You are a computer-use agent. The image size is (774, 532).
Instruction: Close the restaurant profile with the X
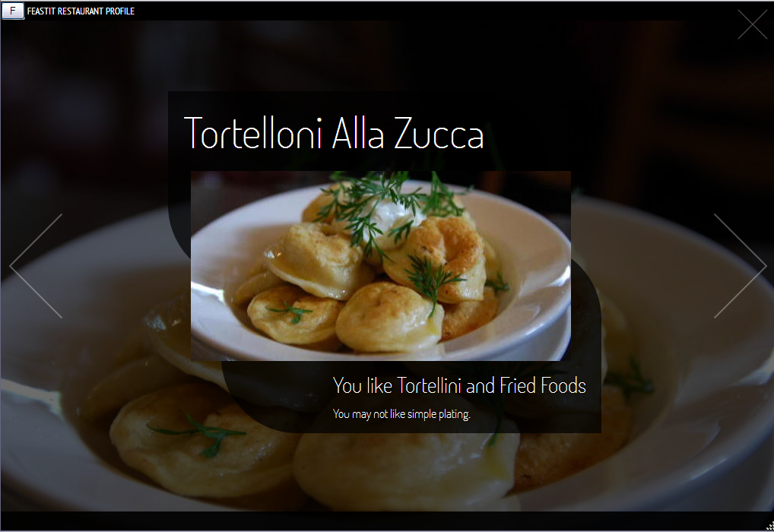coord(752,24)
